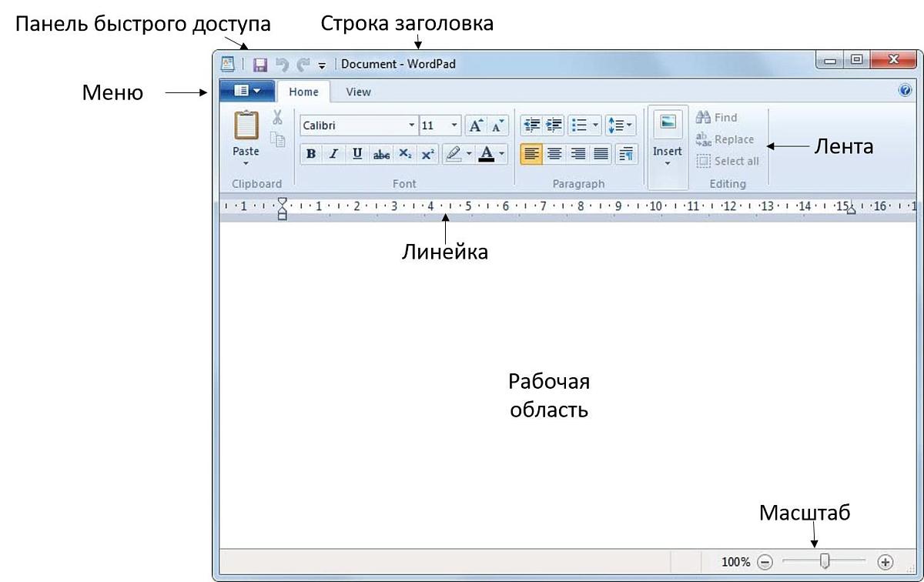Cut selection with the scissors icon
The image size is (924, 582).
pyautogui.click(x=277, y=117)
